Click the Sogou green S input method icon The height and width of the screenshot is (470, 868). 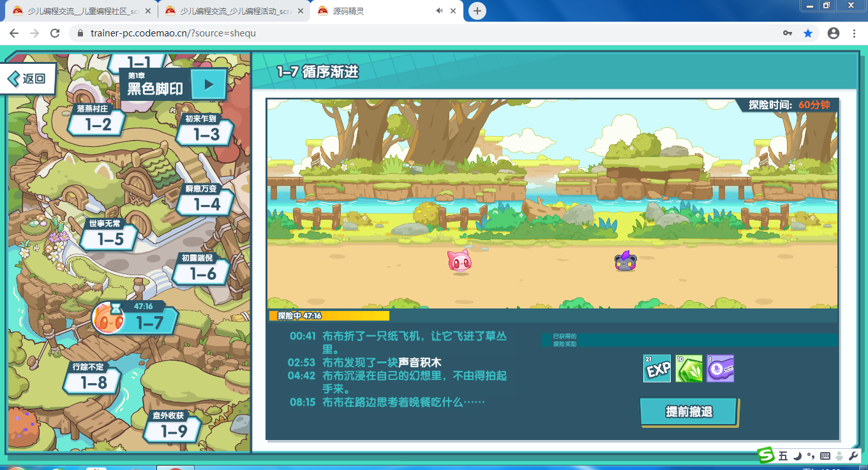point(767,455)
